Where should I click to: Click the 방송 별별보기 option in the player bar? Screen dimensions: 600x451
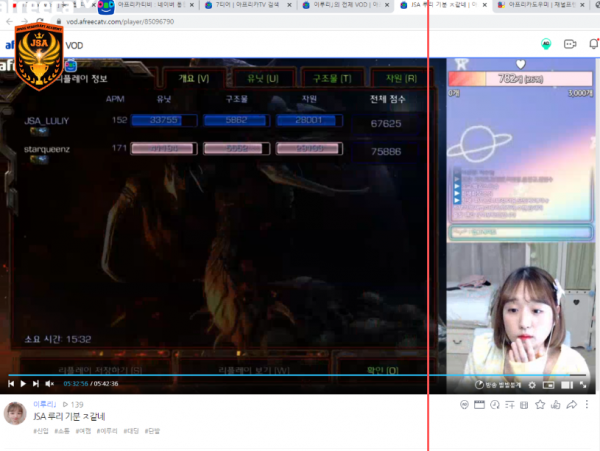click(x=498, y=385)
